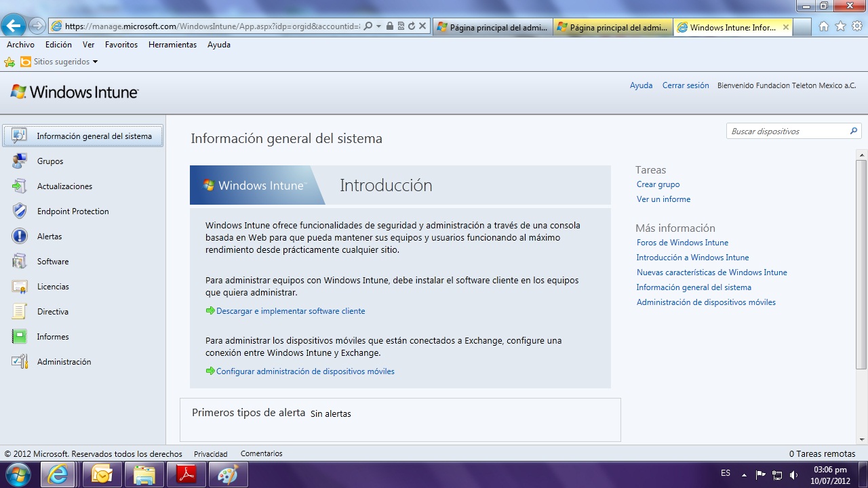Select the Licencias sidebar icon
The height and width of the screenshot is (488, 868).
pos(20,286)
